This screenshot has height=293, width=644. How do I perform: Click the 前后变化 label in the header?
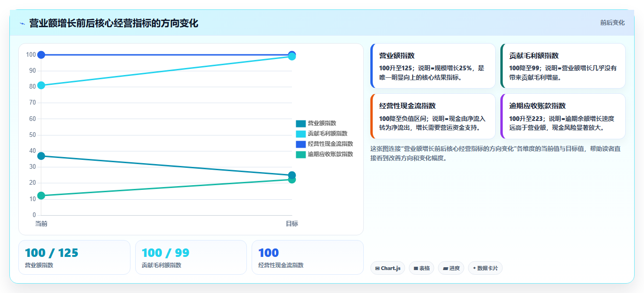coord(613,23)
